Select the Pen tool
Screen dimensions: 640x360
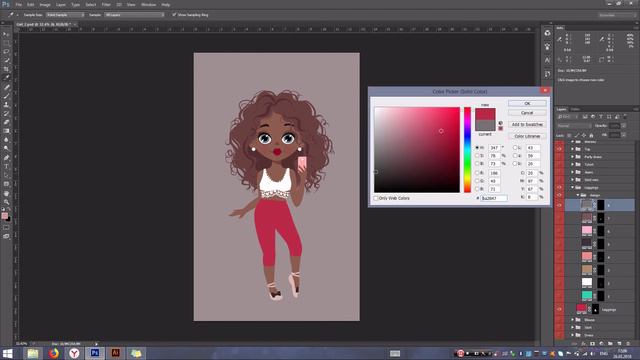tap(6, 158)
